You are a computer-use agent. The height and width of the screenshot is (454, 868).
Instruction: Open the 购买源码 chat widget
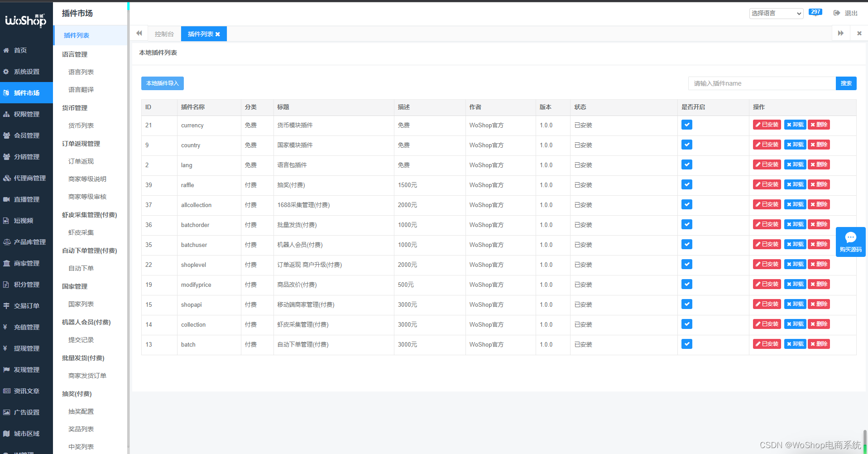tap(850, 242)
